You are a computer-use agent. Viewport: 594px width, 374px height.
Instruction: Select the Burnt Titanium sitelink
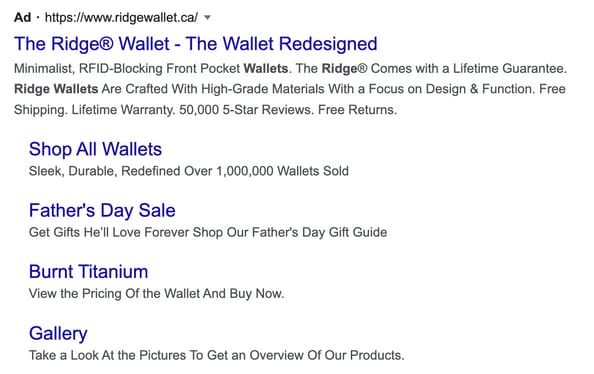coord(88,272)
